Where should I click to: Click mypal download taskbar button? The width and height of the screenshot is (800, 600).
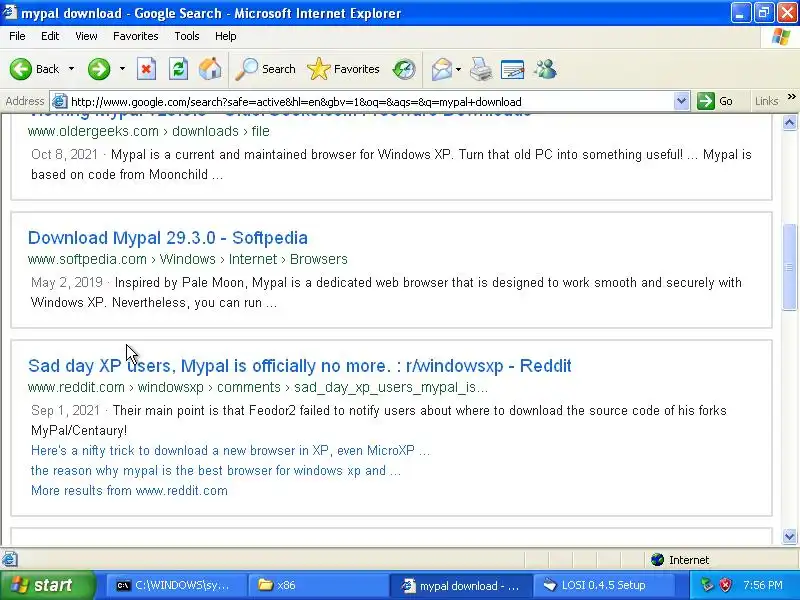click(x=461, y=585)
